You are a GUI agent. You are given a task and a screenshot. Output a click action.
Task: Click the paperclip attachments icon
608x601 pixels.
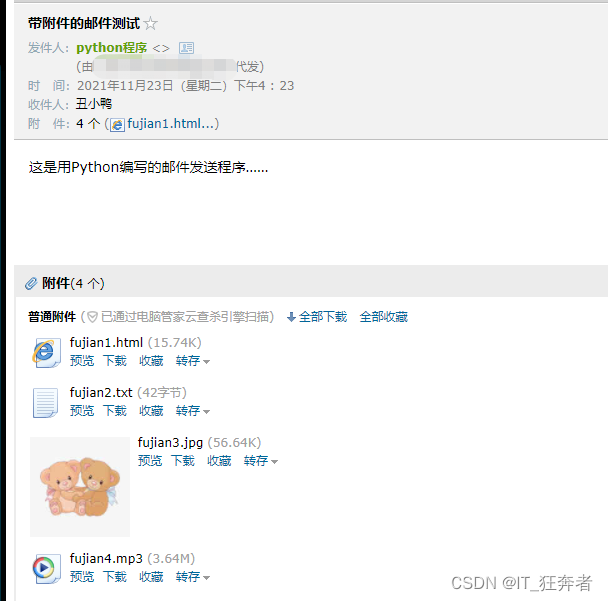(31, 283)
